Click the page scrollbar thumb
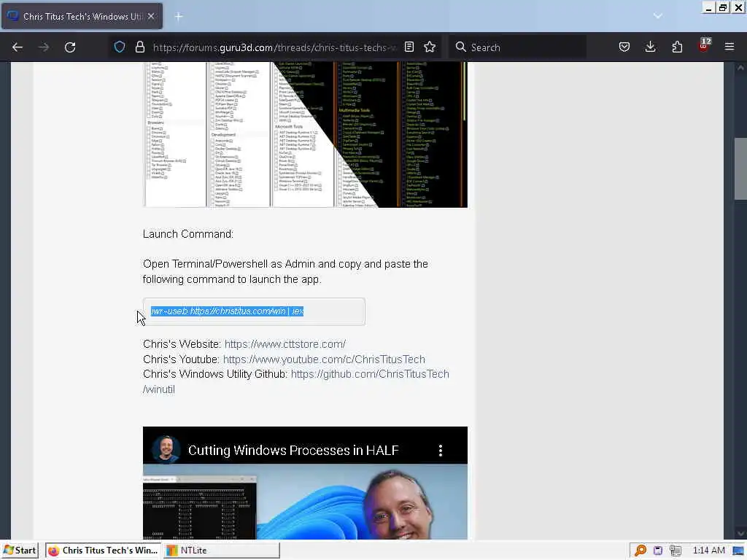This screenshot has height=560, width=747. point(740,168)
